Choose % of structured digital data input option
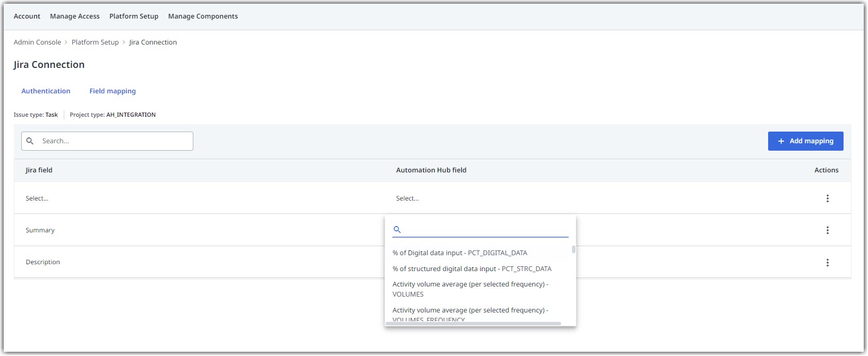The width and height of the screenshot is (868, 356). tap(472, 269)
